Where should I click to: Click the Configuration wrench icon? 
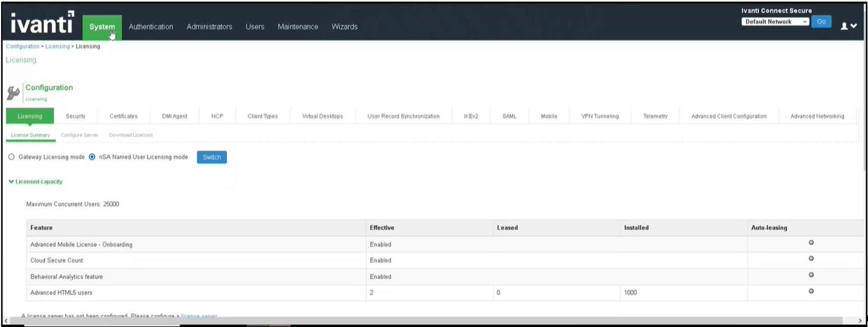[x=13, y=93]
